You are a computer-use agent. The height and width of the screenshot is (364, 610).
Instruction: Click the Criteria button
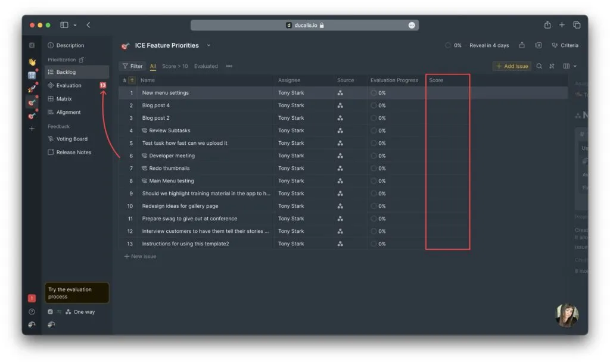(565, 45)
